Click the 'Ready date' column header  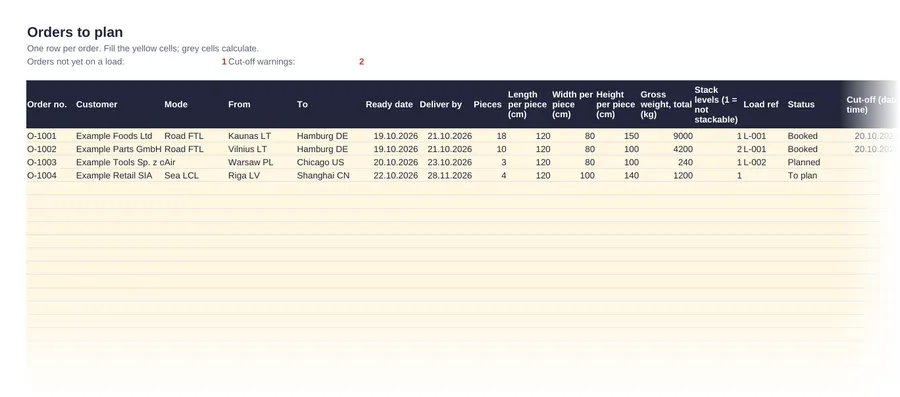pyautogui.click(x=389, y=104)
